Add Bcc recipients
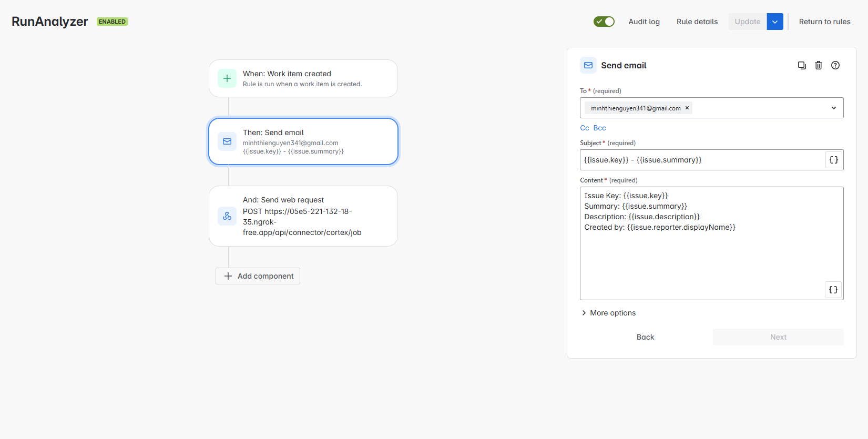 pos(600,128)
